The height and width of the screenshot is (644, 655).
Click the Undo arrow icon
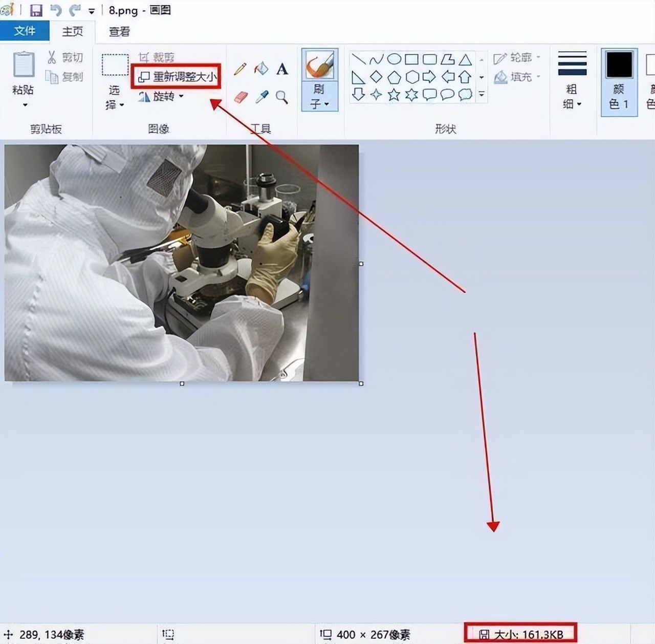(56, 10)
